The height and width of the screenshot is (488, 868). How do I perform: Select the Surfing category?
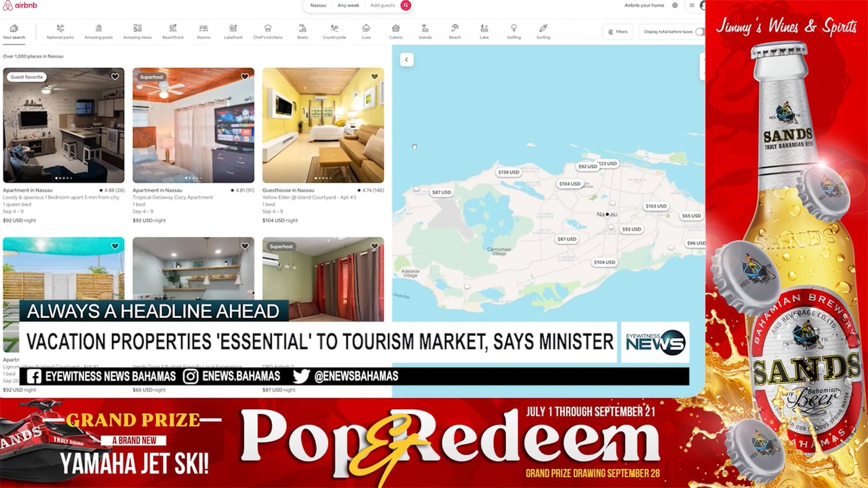(543, 32)
